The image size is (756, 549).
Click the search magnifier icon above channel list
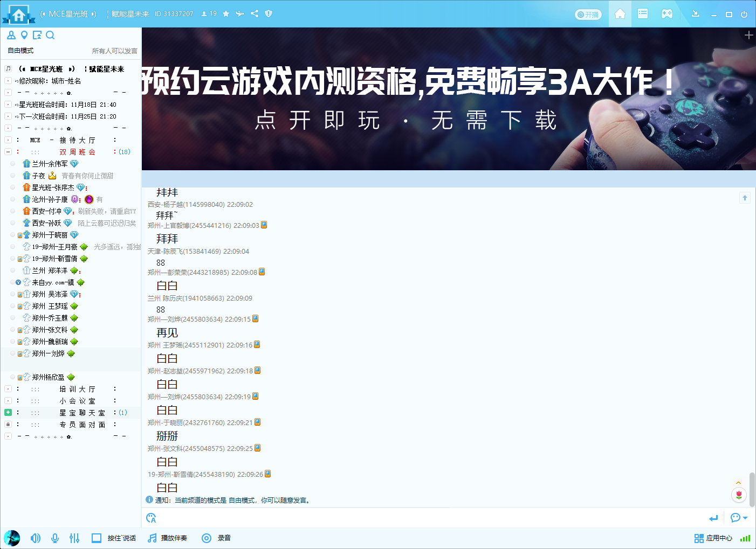coord(50,36)
